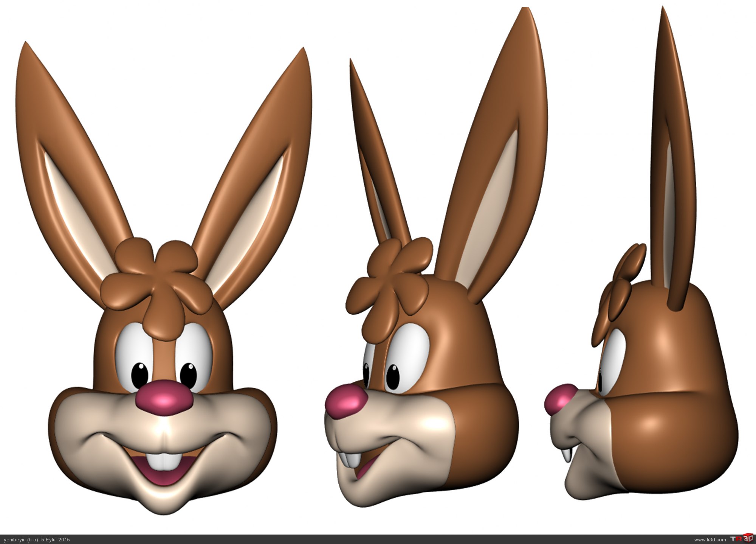Click the '5 Eylül 2015' date text
Screen dimensions: 756x544
(56, 540)
